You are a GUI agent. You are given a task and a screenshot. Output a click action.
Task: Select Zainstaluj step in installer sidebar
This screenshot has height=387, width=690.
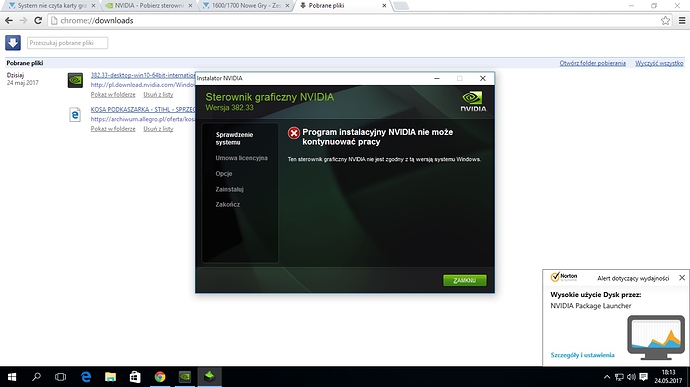click(x=229, y=189)
